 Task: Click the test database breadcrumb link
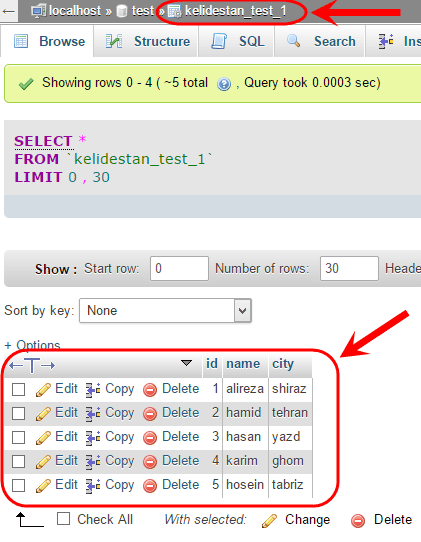pyautogui.click(x=143, y=11)
